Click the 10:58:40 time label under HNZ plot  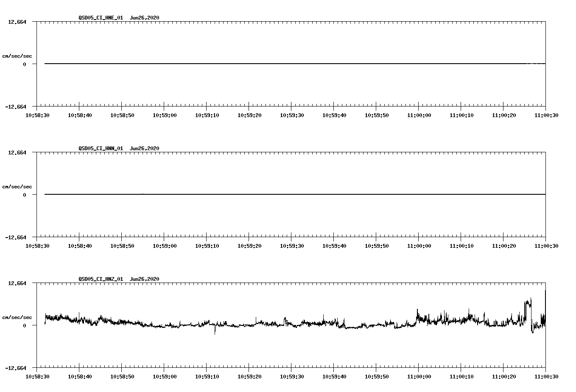point(80,377)
